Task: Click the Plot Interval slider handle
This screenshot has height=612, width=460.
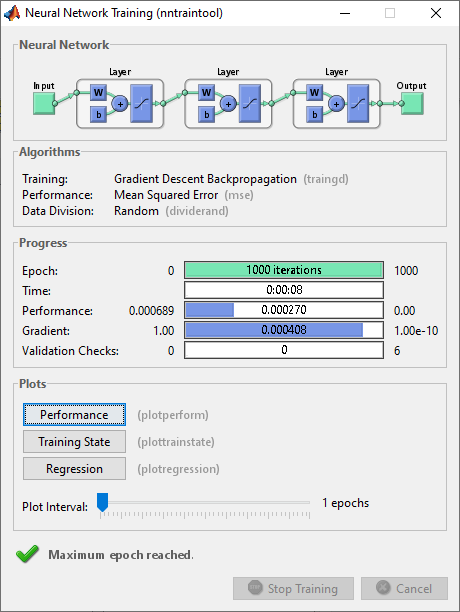Action: [x=102, y=502]
